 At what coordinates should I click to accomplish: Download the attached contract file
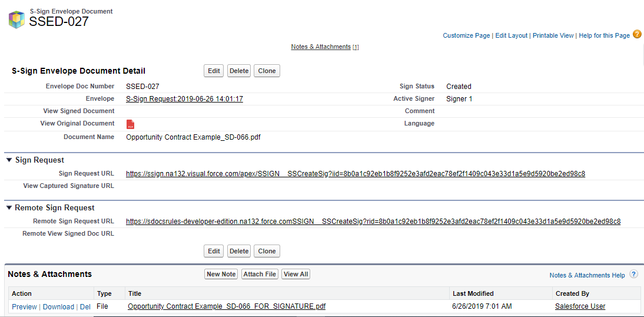pos(58,307)
